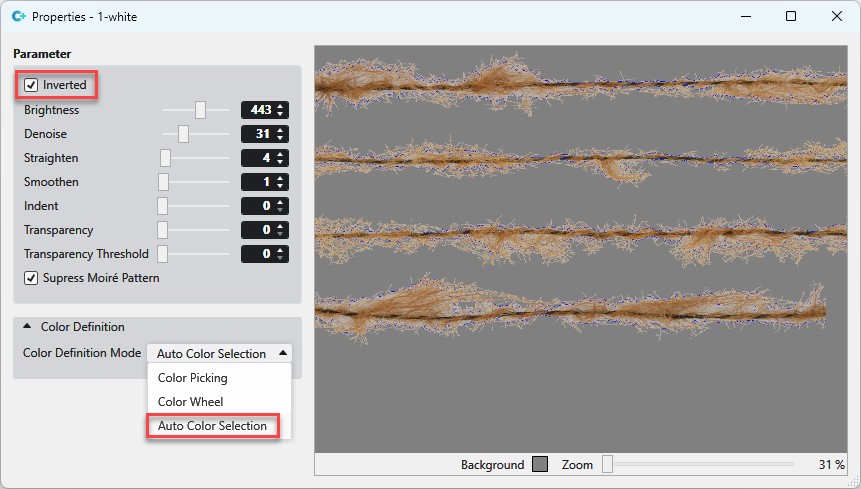This screenshot has width=861, height=489.
Task: Choose Color Wheel from the list
Action: [x=190, y=402]
